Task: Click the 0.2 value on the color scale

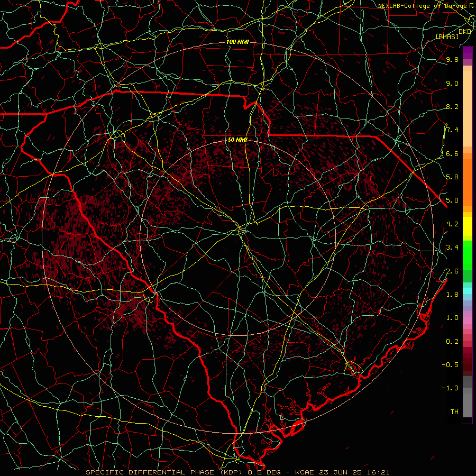Action: coord(452,342)
